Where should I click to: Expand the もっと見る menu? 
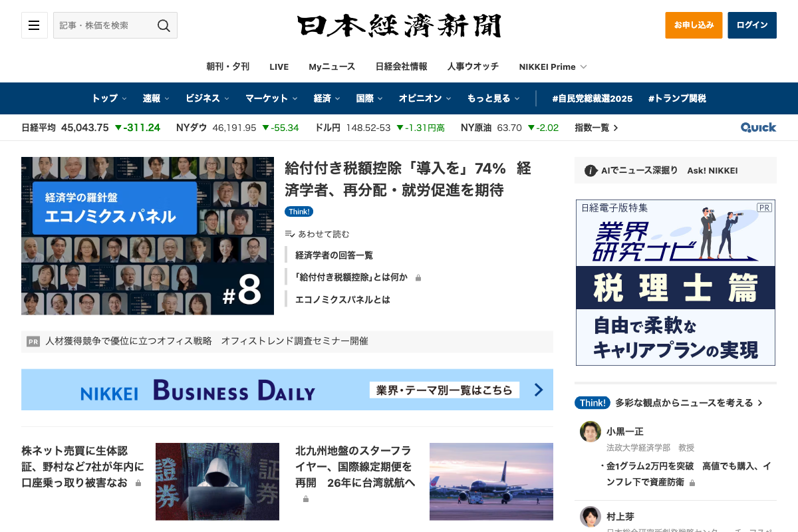(x=493, y=98)
